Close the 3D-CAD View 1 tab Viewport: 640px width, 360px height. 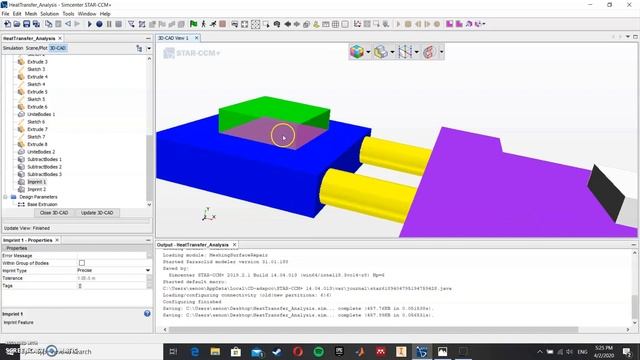point(196,38)
